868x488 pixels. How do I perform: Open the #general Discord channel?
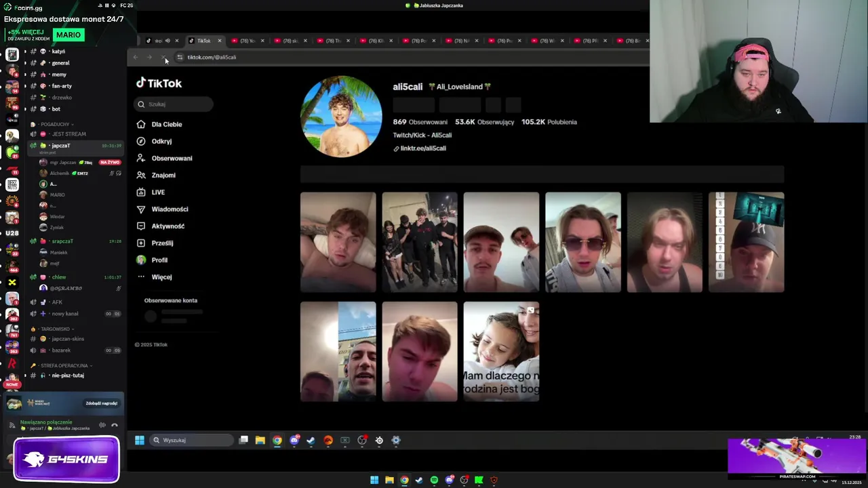point(60,63)
